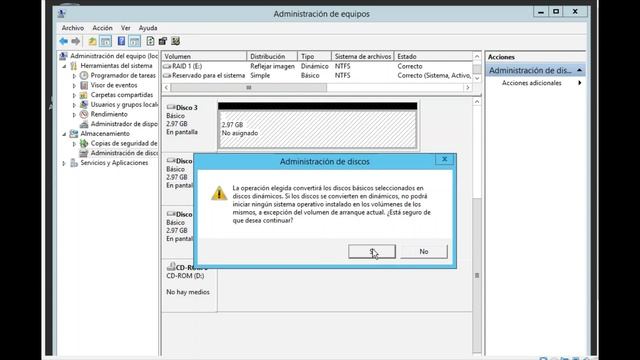
Task: Click up arrow of volume list vertical scrollbar
Action: click(x=477, y=56)
